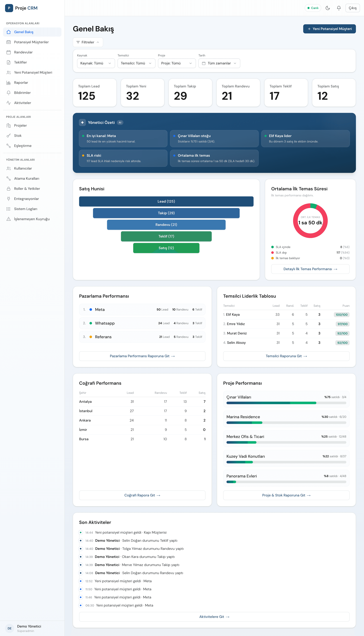Image resolution: width=364 pixels, height=636 pixels.
Task: Open the Tüm zamanlar date dropdown
Action: [x=219, y=63]
